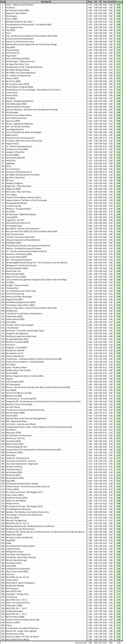Click the Aquaman (2018) entry

(13, 121)
